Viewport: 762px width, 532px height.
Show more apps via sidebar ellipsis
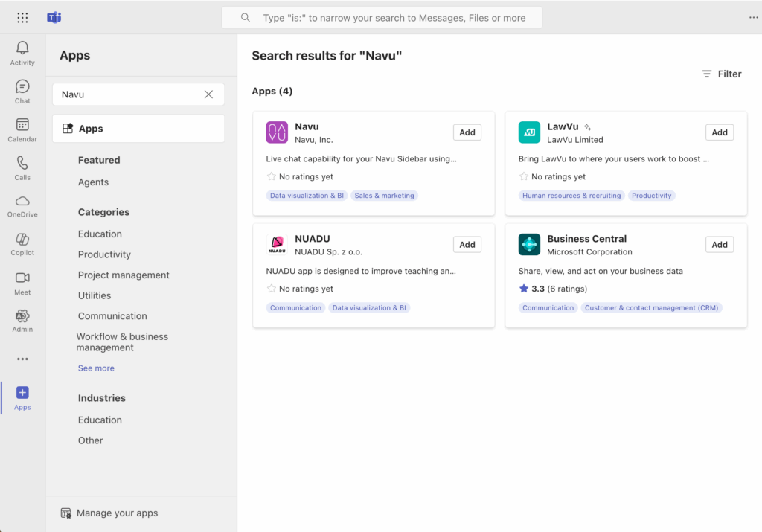(22, 359)
